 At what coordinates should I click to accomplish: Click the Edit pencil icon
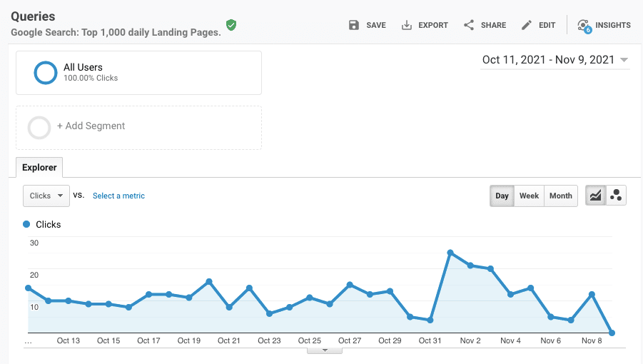[x=527, y=25]
